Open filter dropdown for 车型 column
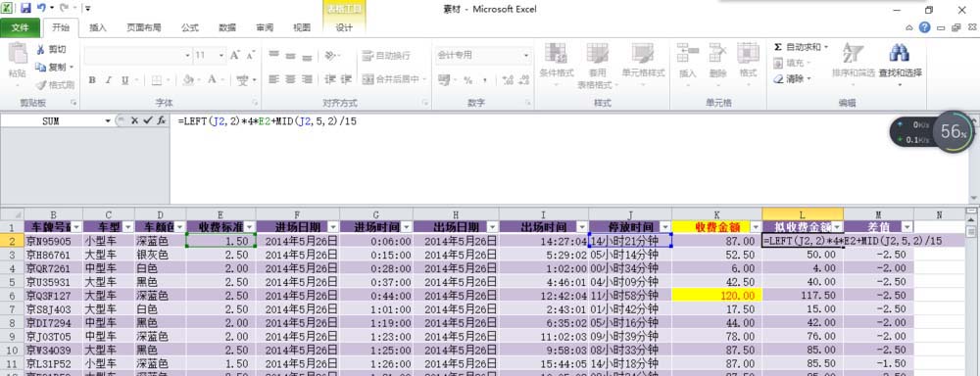 click(x=127, y=227)
